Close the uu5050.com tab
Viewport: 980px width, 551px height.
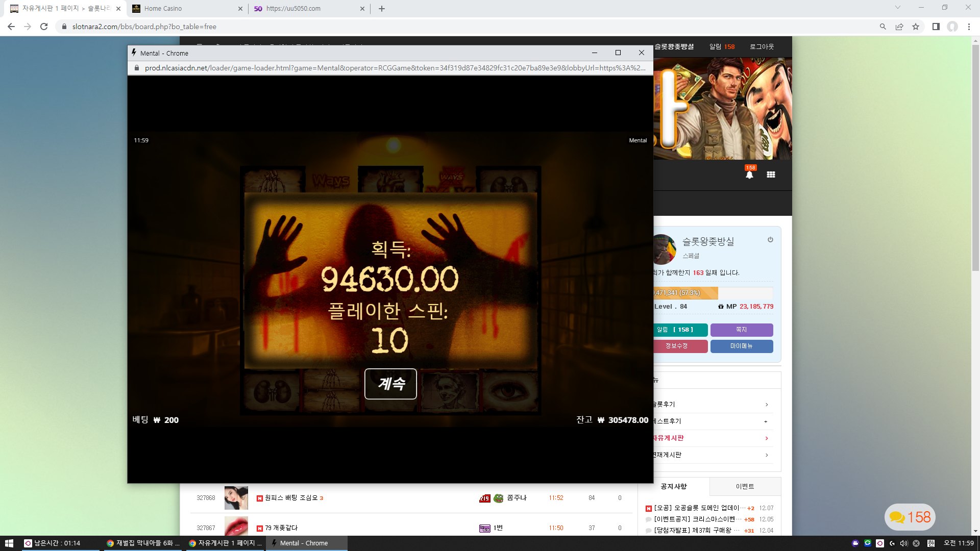tap(362, 9)
